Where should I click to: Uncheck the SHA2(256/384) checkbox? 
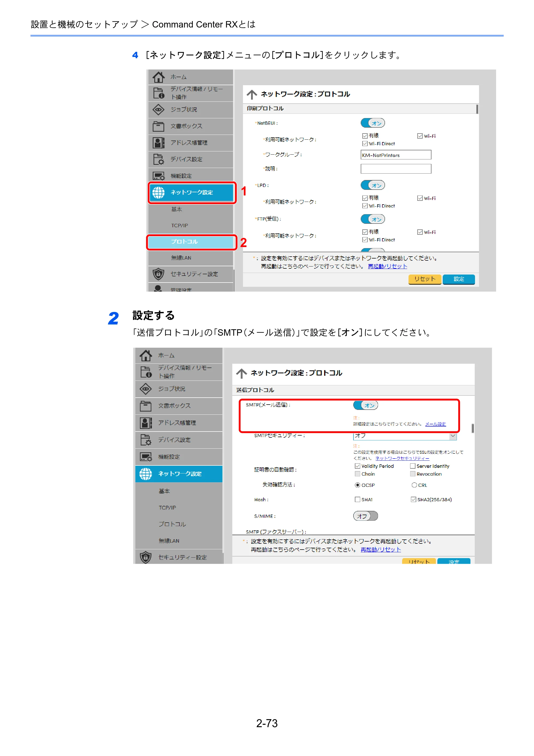click(414, 499)
